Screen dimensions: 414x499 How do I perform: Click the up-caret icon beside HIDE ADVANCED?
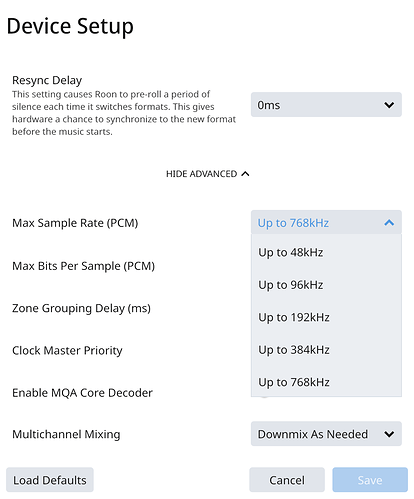pyautogui.click(x=245, y=174)
